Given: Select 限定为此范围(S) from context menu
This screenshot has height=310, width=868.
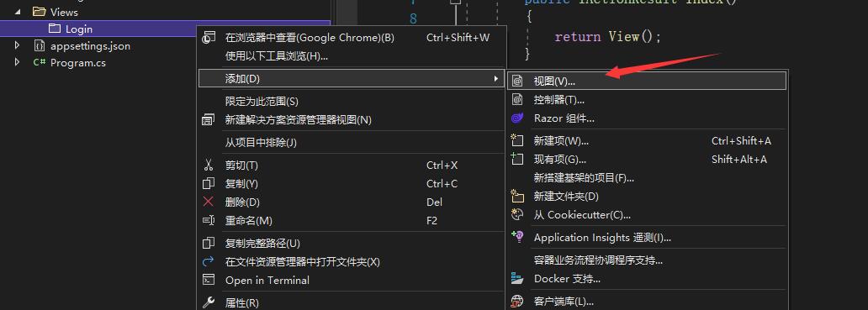Looking at the screenshot, I should [352, 102].
